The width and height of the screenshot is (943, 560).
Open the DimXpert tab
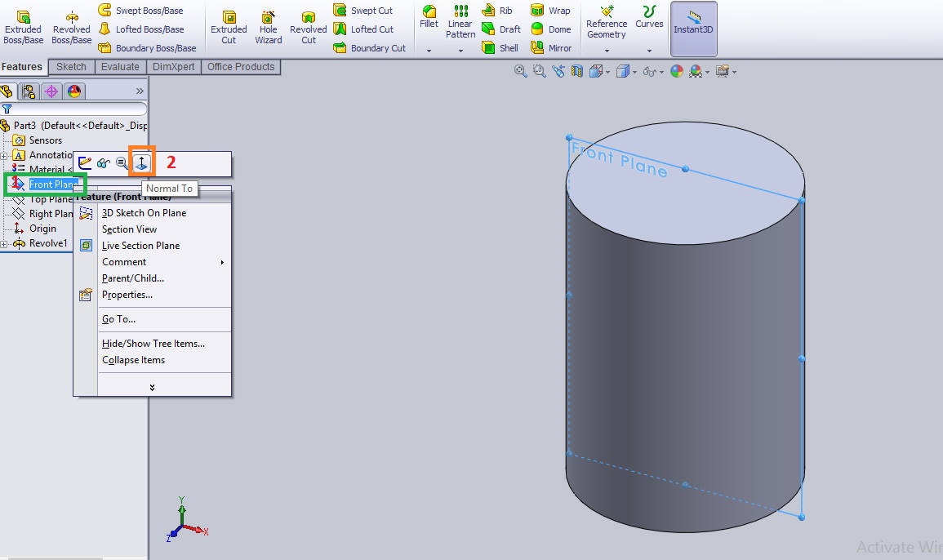[173, 67]
